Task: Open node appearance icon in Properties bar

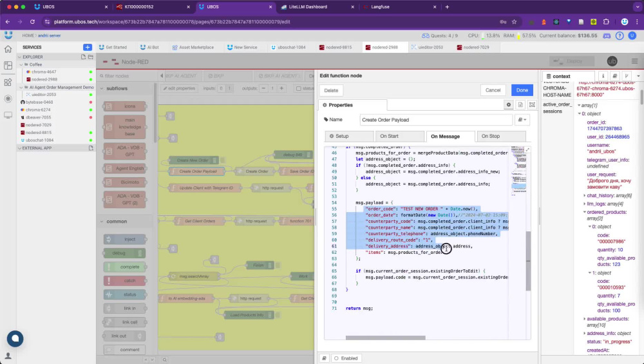Action: click(532, 105)
